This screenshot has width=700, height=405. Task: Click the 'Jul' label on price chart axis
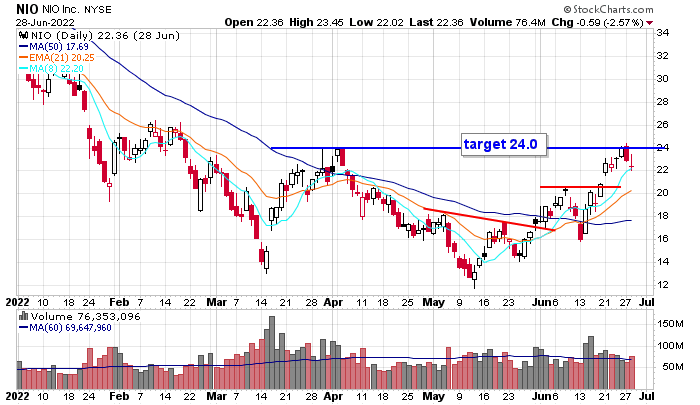pyautogui.click(x=646, y=302)
